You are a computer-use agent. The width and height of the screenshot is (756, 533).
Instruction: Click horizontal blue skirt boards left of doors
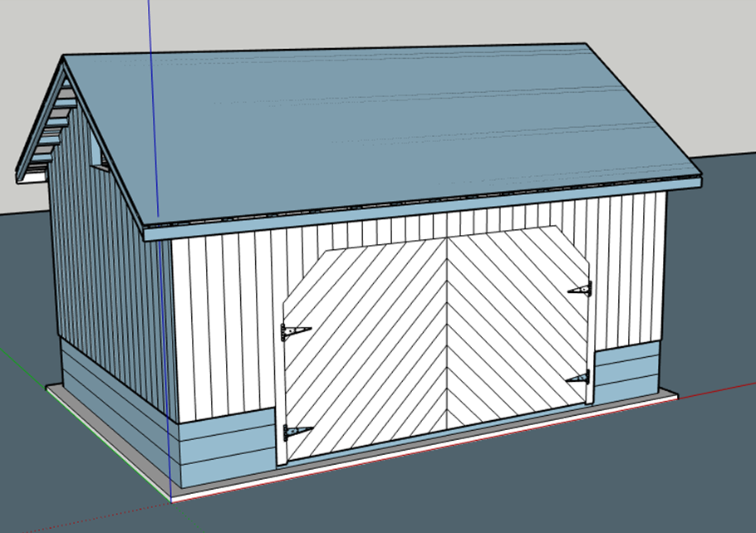coord(224,448)
